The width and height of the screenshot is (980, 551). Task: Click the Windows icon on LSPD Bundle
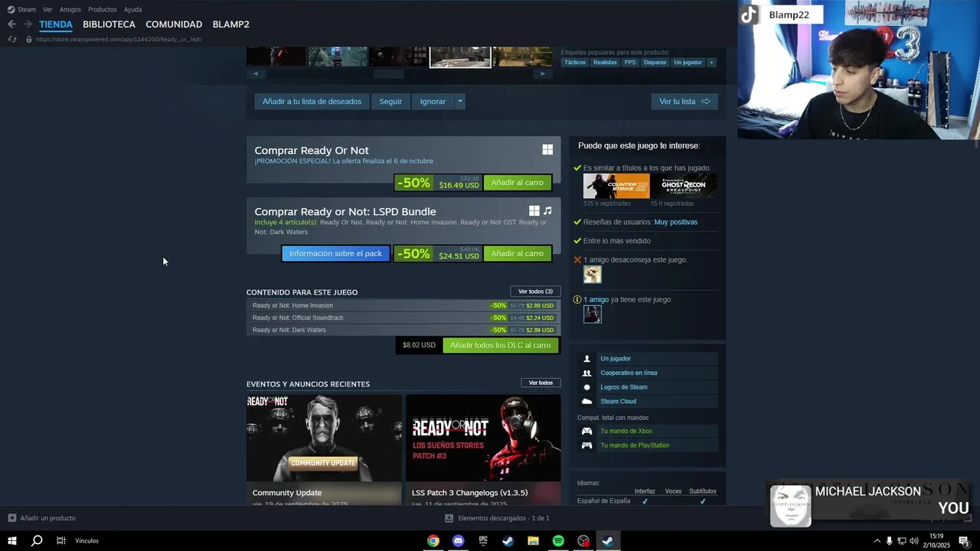(x=534, y=210)
